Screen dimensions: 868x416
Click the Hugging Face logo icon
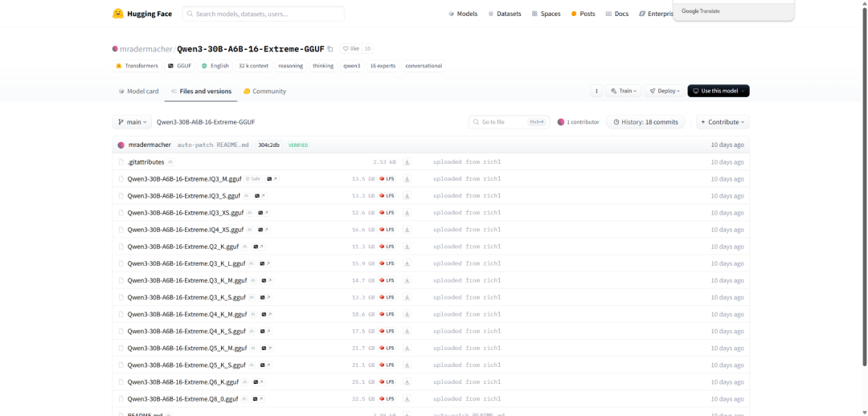coord(117,14)
